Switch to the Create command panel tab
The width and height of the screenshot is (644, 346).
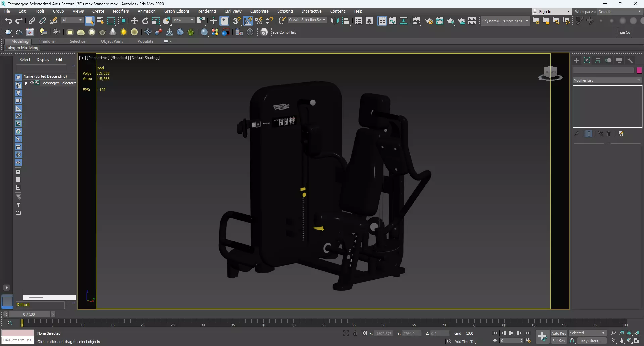tap(576, 60)
